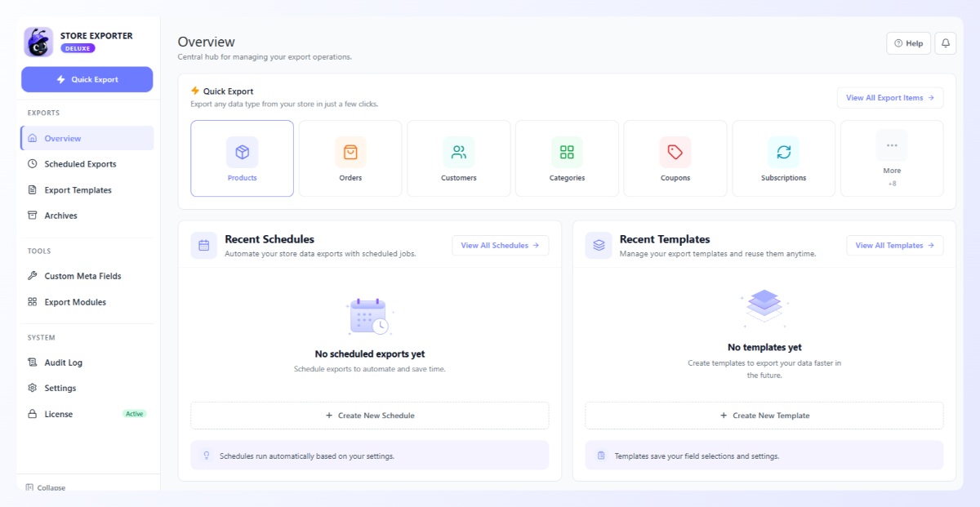Click the Export Modules grid icon

coord(33,302)
